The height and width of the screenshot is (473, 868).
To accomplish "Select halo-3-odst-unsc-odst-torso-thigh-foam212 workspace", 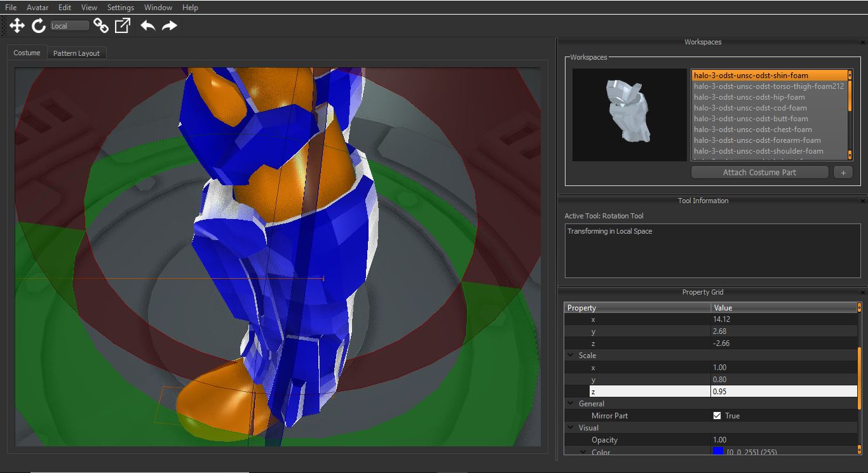I will coord(770,86).
